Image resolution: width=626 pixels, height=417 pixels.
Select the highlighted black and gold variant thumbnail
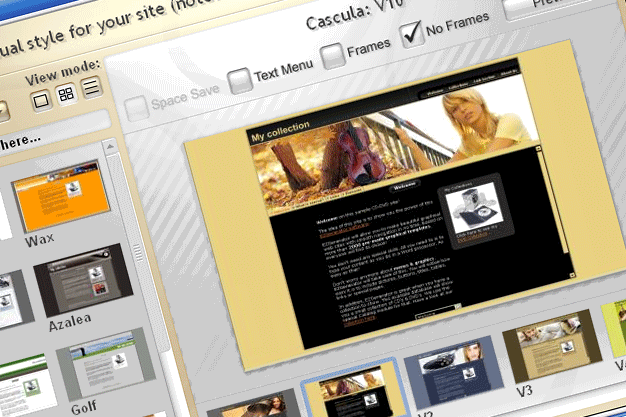click(354, 390)
